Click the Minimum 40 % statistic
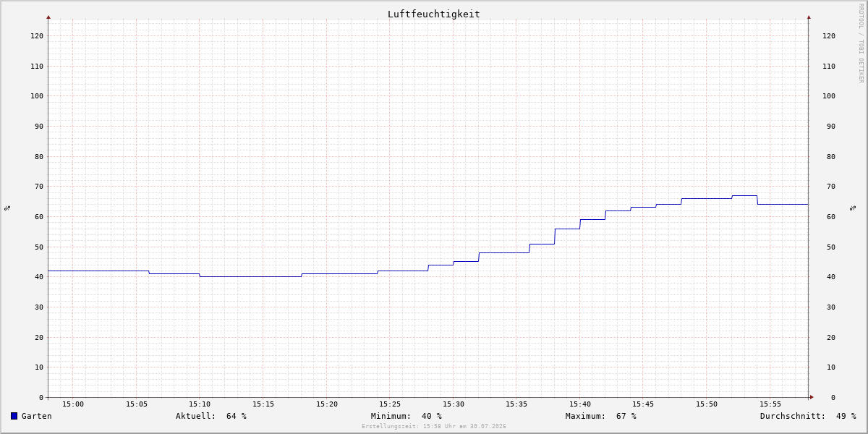Viewport: 868px width, 434px height. pyautogui.click(x=407, y=416)
